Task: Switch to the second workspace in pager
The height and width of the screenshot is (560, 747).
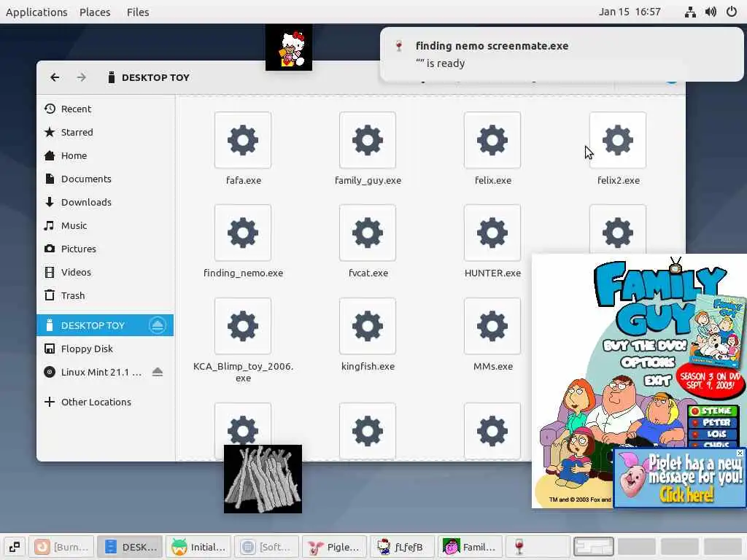Action: [x=636, y=547]
